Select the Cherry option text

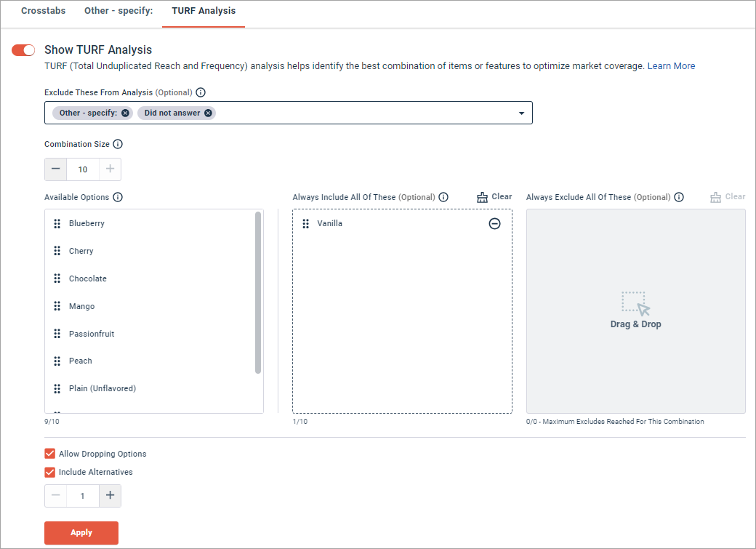pyautogui.click(x=81, y=251)
